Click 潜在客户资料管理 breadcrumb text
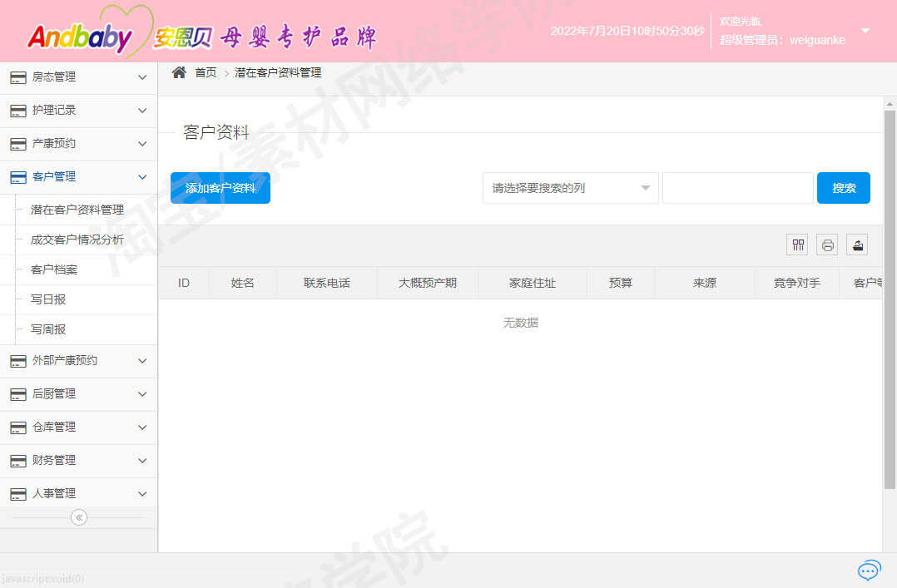897x588 pixels. click(278, 72)
